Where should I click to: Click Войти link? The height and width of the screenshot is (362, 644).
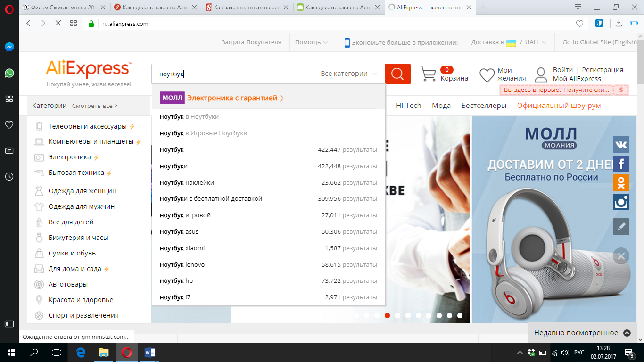click(x=563, y=70)
